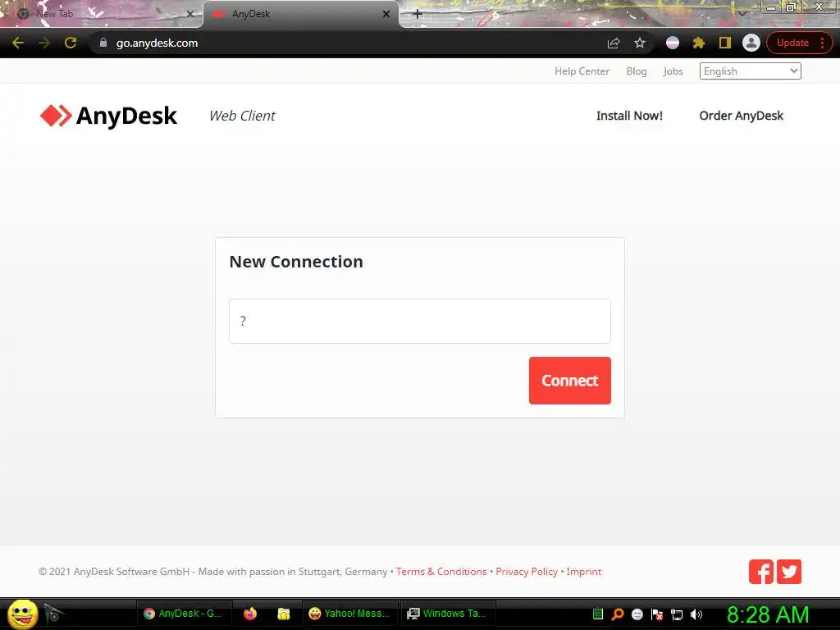Viewport: 840px width, 630px height.
Task: Open the tab search chevron in title bar
Action: point(742,13)
